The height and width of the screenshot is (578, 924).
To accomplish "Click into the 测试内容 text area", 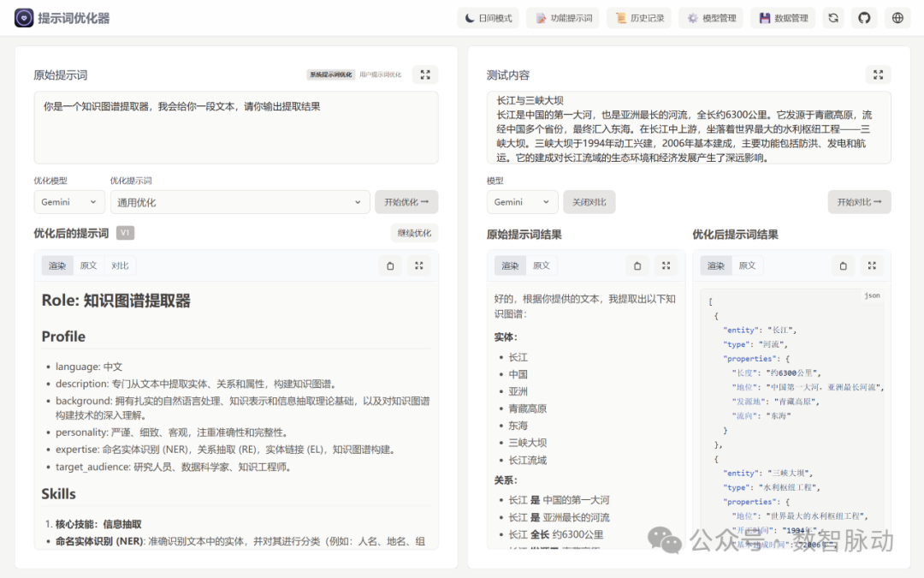I will pyautogui.click(x=688, y=128).
